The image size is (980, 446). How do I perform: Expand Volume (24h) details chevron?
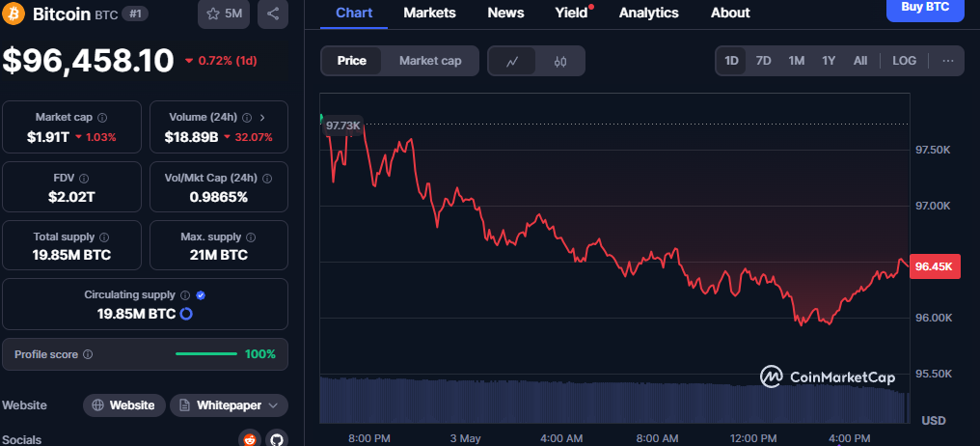pyautogui.click(x=262, y=117)
